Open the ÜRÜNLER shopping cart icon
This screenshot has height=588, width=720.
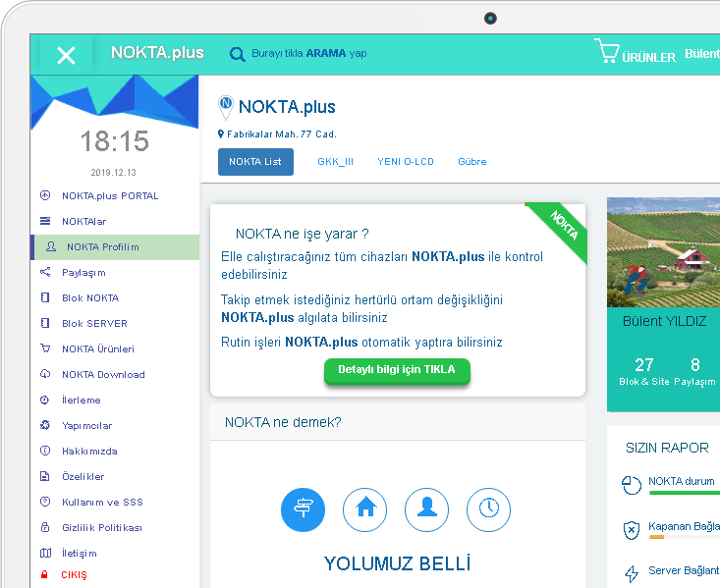coord(607,51)
